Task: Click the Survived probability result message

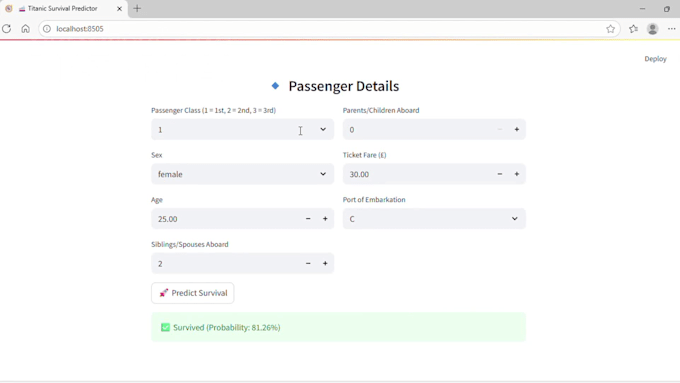Action: 338,327
